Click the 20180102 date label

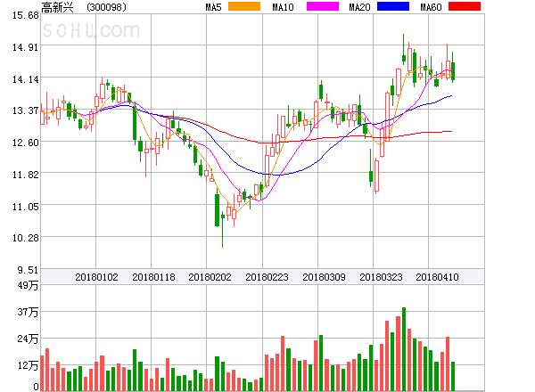[x=96, y=277]
